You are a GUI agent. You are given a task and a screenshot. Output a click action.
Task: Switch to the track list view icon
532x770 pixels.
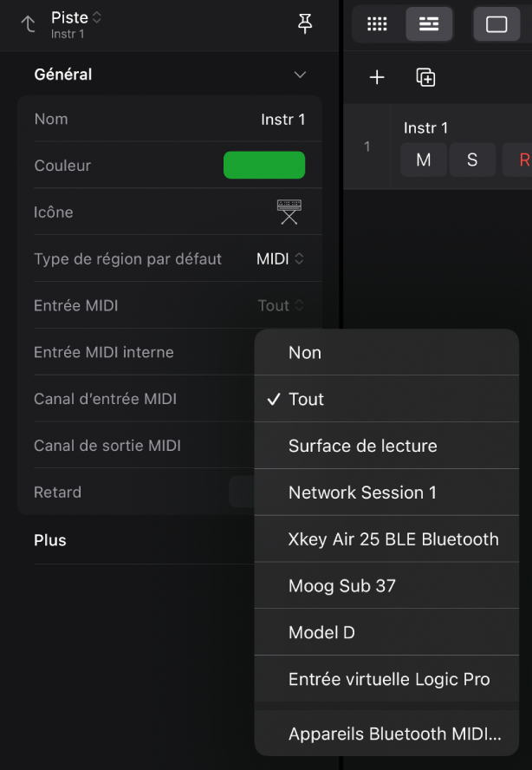tap(429, 24)
